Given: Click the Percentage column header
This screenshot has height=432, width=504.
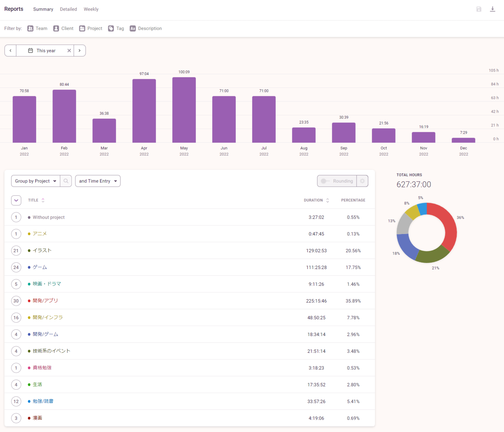Looking at the screenshot, I should pos(353,200).
